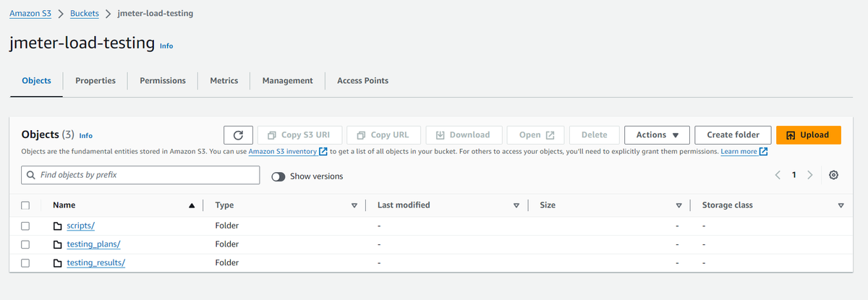Screen dimensions: 868x300
Task: Click jmeter-load-testing breadcrumb text
Action: pos(156,13)
